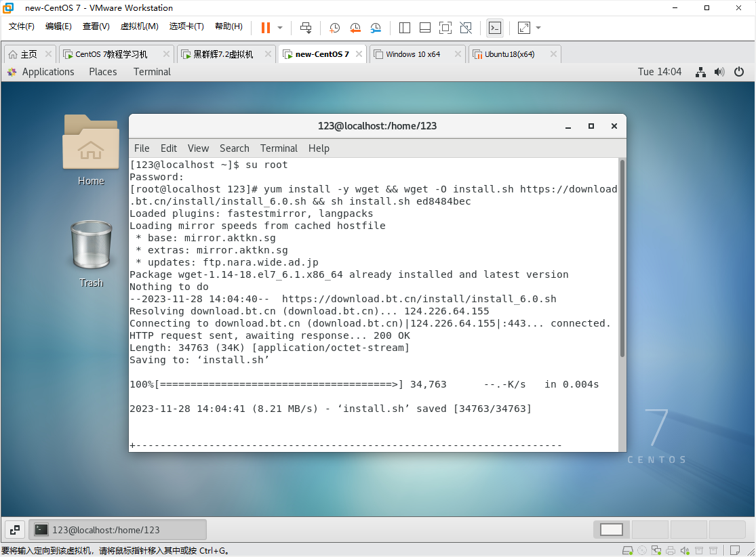Open the Places menu in the top panel
Screen dimensions: 756x557
102,72
